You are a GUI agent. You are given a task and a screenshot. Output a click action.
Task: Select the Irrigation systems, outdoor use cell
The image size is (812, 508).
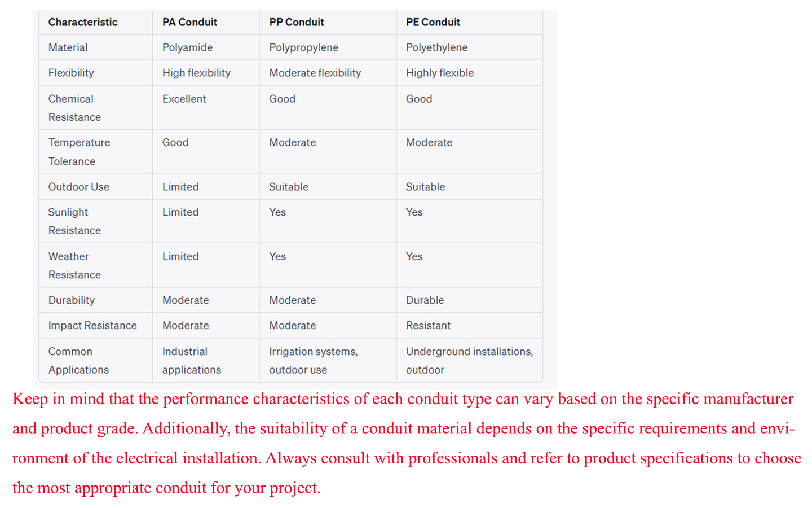(x=313, y=361)
